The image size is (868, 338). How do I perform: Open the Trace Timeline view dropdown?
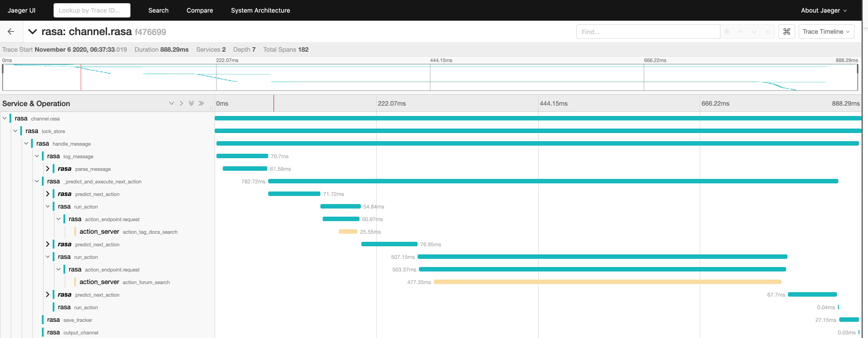(826, 31)
